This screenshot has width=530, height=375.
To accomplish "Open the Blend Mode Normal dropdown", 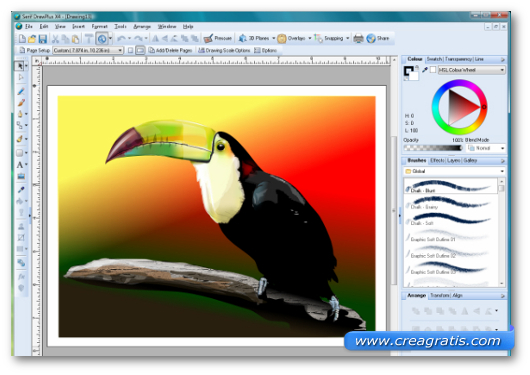I will tap(486, 148).
